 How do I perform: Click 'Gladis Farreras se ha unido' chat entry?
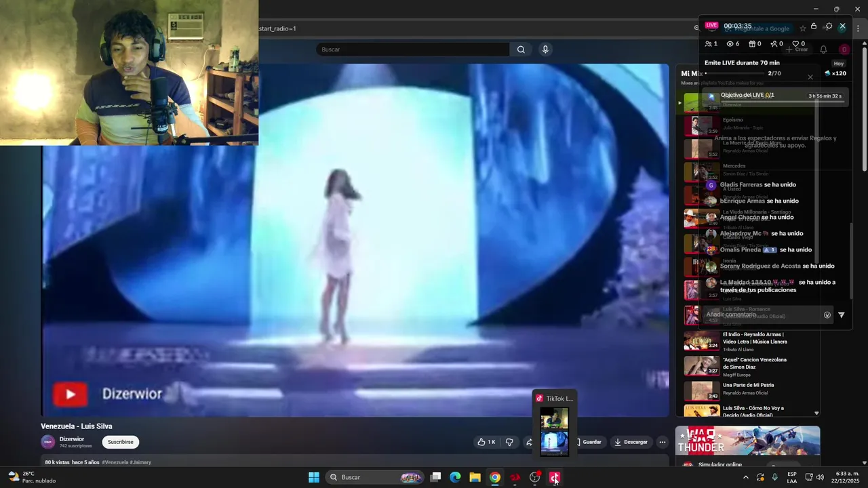click(x=751, y=184)
